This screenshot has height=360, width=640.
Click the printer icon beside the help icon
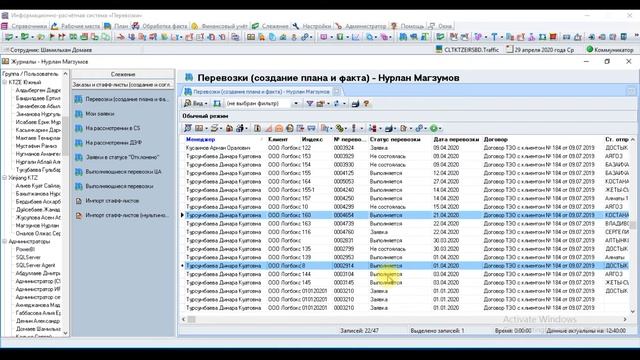355,104
